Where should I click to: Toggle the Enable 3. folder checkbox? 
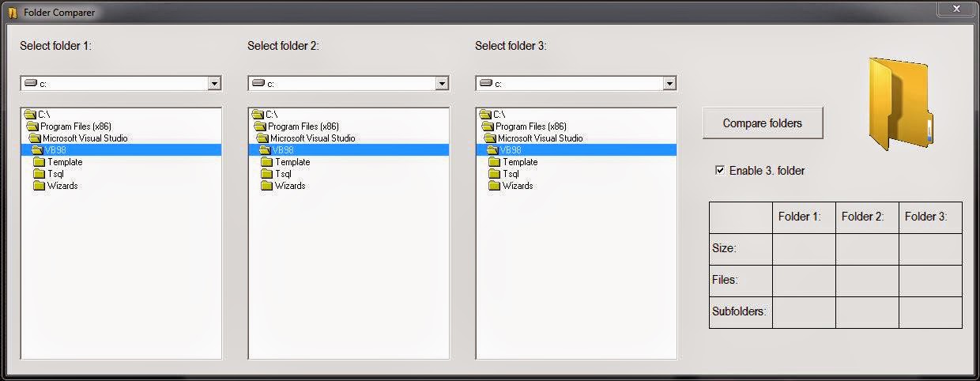pos(720,170)
